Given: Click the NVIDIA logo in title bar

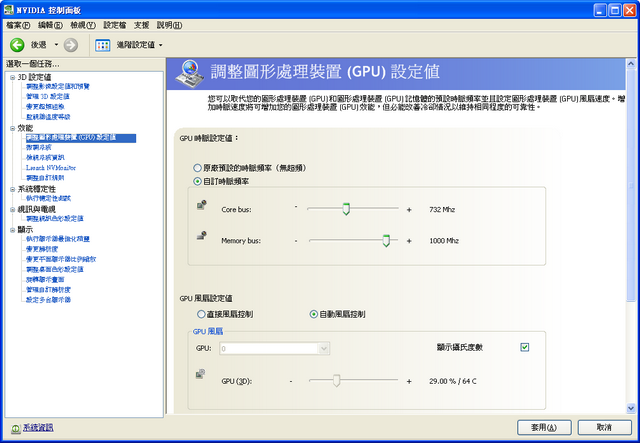Looking at the screenshot, I should (x=9, y=10).
